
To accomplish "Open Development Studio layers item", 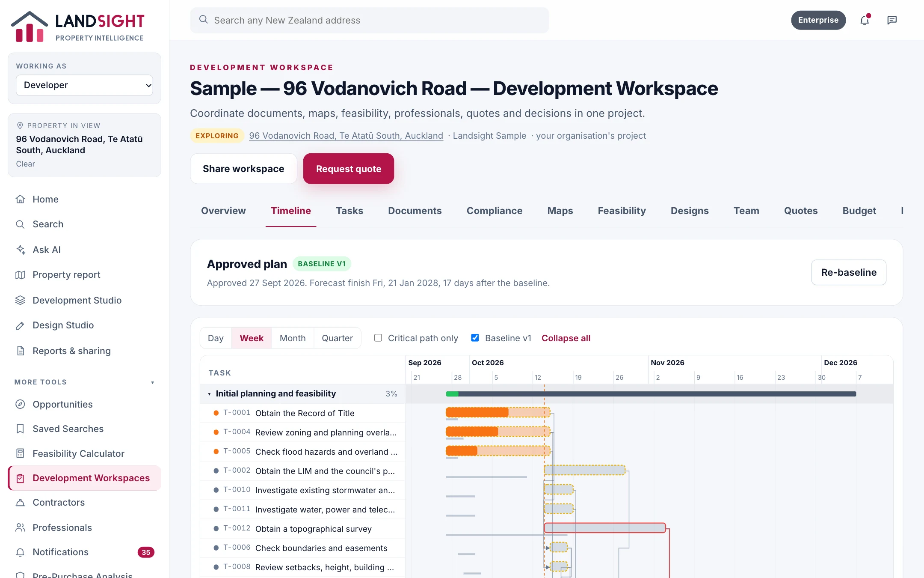I will tap(85, 300).
